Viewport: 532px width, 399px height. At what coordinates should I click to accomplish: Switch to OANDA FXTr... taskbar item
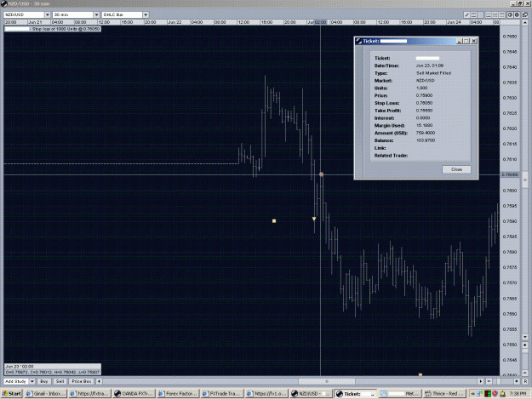point(134,394)
